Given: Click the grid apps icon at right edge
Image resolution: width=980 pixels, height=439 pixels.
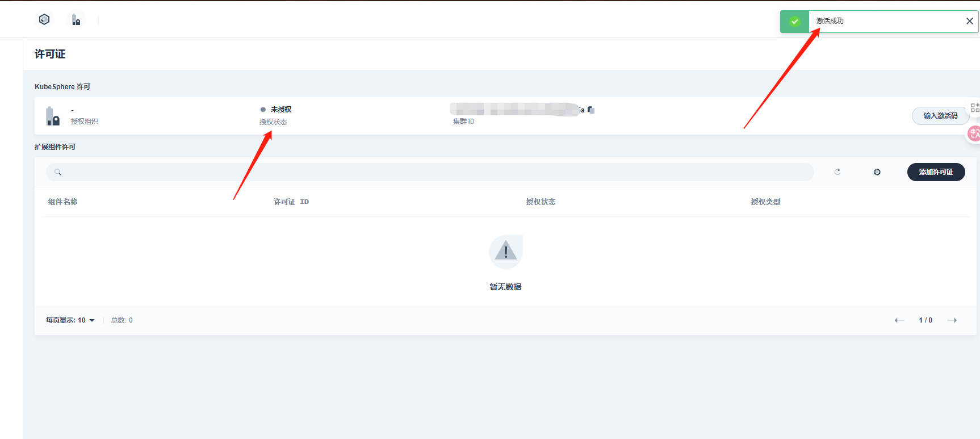Looking at the screenshot, I should [975, 107].
